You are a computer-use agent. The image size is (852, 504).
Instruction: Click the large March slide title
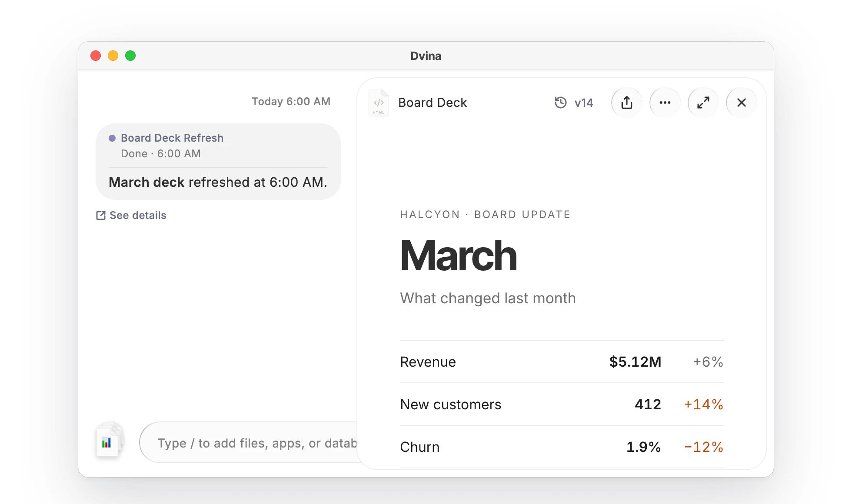(x=458, y=256)
